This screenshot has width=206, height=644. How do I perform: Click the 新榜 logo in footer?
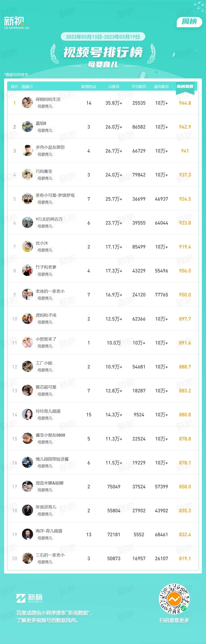(x=29, y=598)
